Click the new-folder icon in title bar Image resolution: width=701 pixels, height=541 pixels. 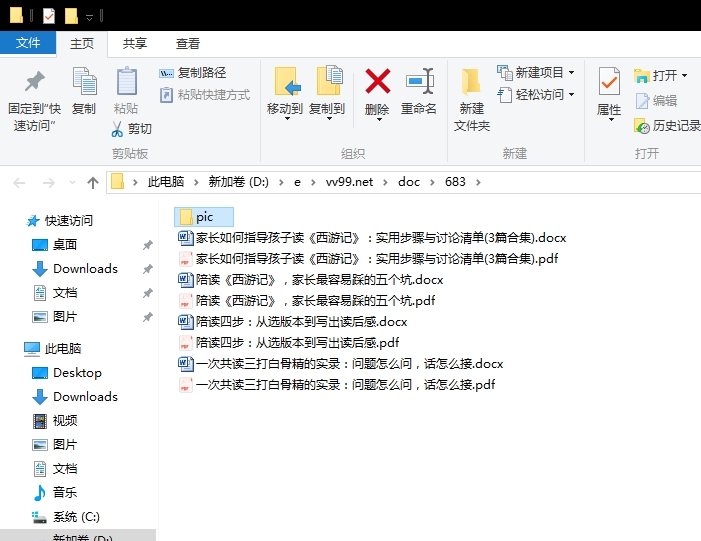[x=71, y=17]
